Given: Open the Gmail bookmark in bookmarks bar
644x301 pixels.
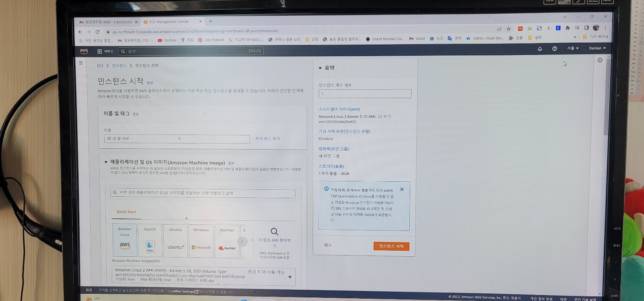Looking at the screenshot, I should pyautogui.click(x=417, y=39).
